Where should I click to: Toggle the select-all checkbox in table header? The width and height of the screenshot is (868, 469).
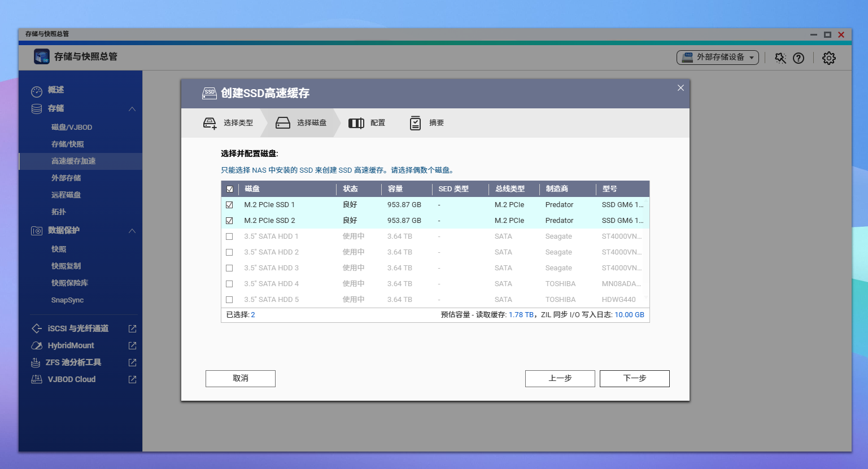229,189
